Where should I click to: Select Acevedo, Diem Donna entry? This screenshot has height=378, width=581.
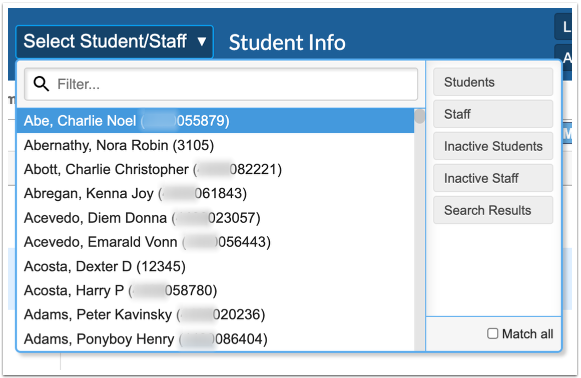[215, 218]
